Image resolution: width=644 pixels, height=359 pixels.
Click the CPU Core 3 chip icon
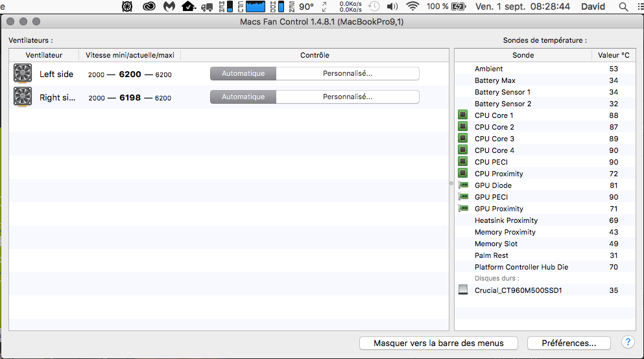tap(463, 138)
